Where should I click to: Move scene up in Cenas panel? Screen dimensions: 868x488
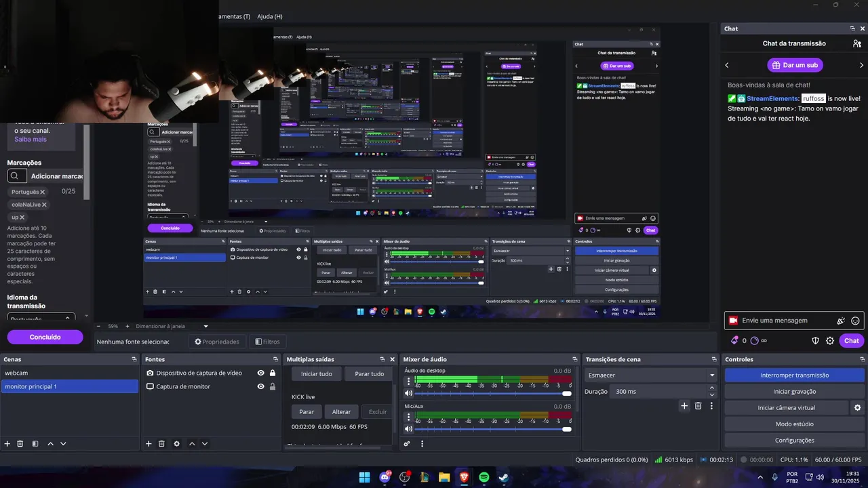pyautogui.click(x=50, y=444)
